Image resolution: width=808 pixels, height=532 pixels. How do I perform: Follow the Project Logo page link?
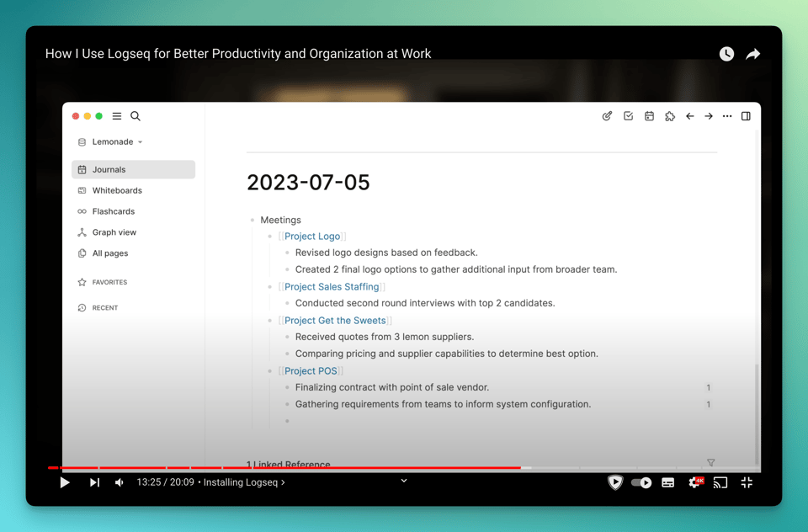tap(312, 237)
